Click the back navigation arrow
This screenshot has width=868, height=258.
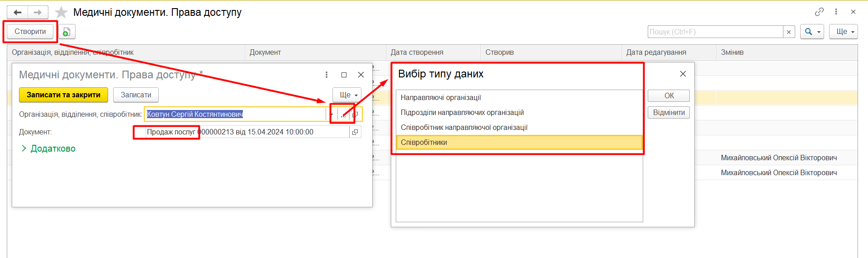[18, 12]
